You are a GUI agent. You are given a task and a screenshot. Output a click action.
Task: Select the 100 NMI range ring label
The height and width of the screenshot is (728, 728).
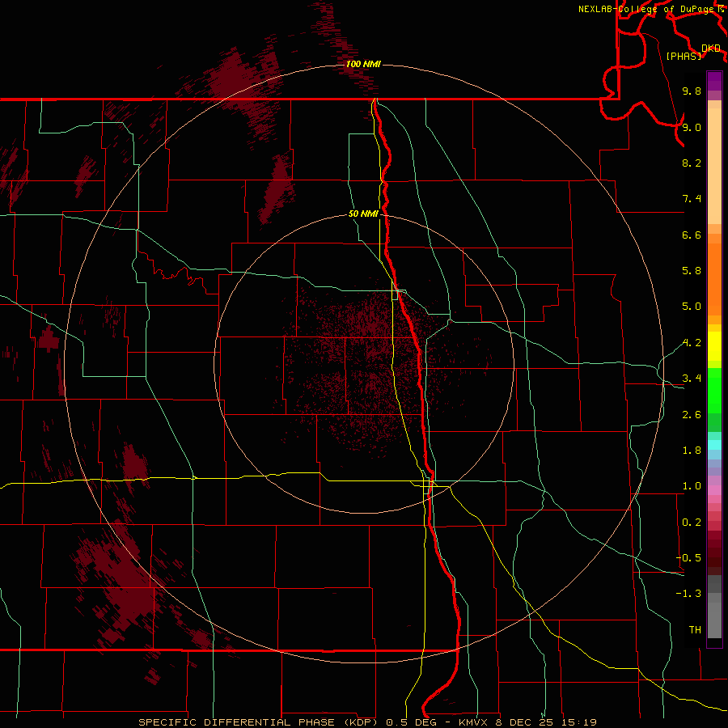coord(363,64)
